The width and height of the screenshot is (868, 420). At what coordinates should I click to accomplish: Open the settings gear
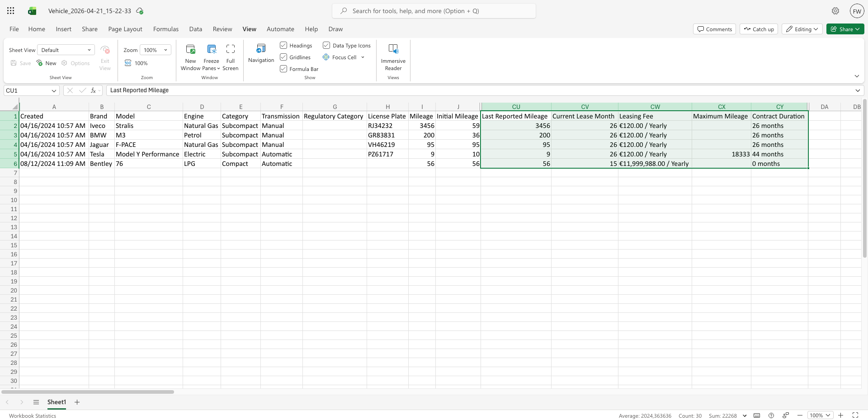click(x=835, y=11)
